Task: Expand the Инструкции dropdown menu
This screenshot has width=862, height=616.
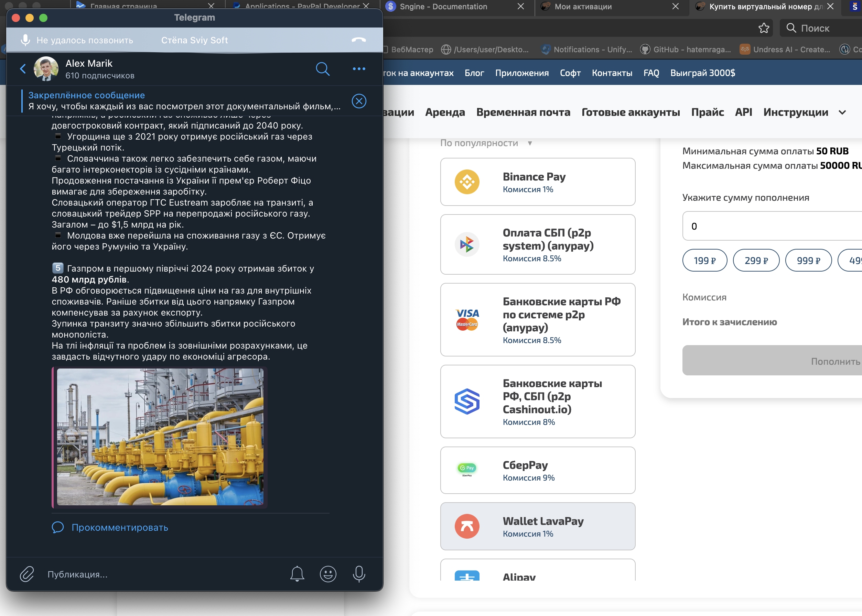Action: coord(805,112)
